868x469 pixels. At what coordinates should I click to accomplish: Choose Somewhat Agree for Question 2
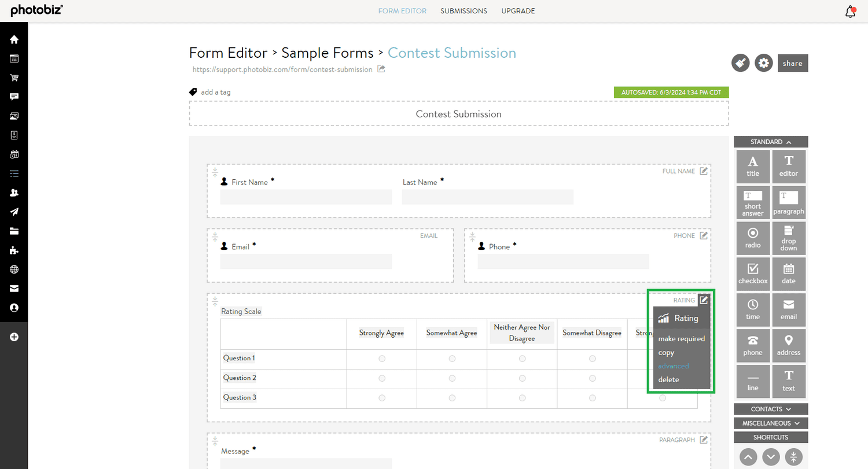coord(452,378)
